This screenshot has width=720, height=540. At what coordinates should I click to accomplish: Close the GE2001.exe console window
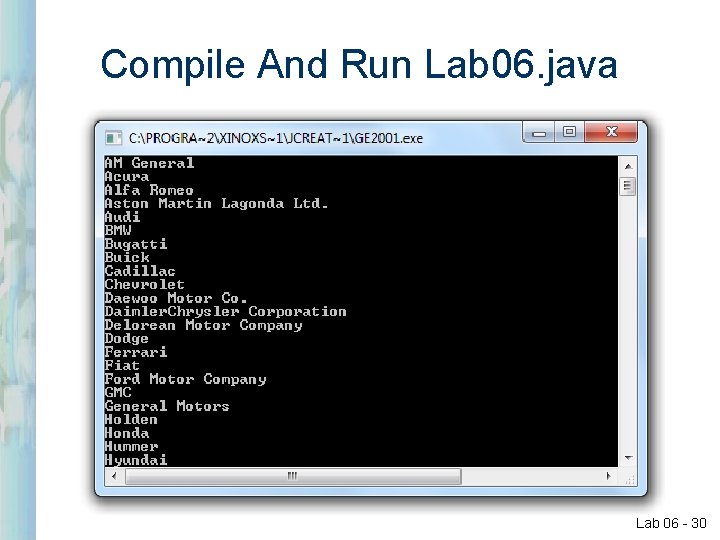pos(611,132)
